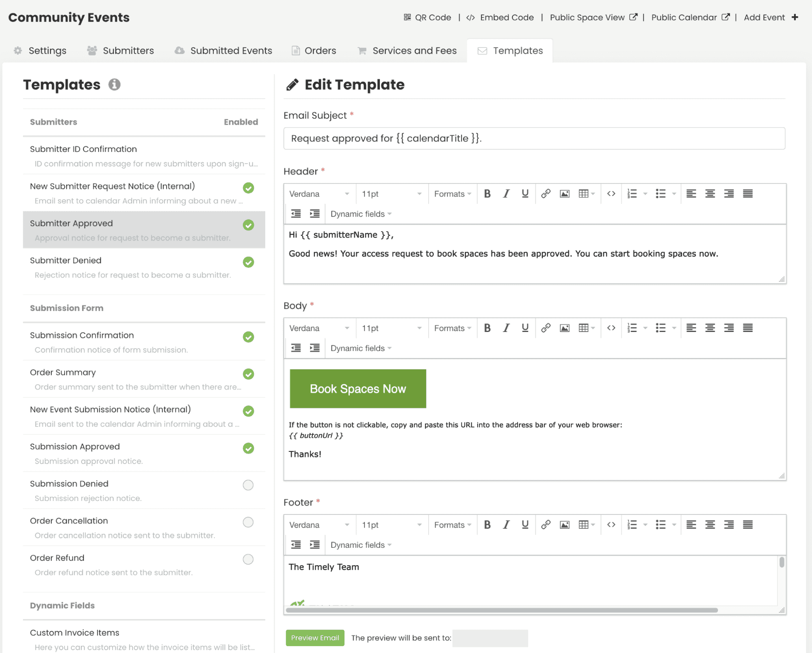Insert an image into the Header

[x=564, y=194]
